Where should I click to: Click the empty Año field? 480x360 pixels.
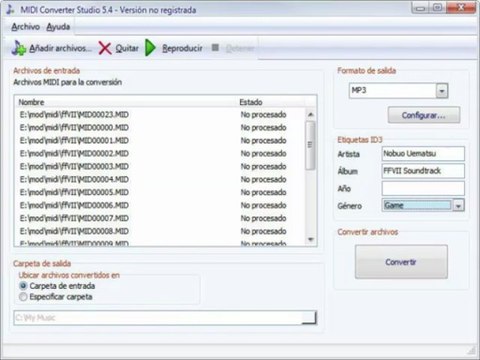coord(423,188)
